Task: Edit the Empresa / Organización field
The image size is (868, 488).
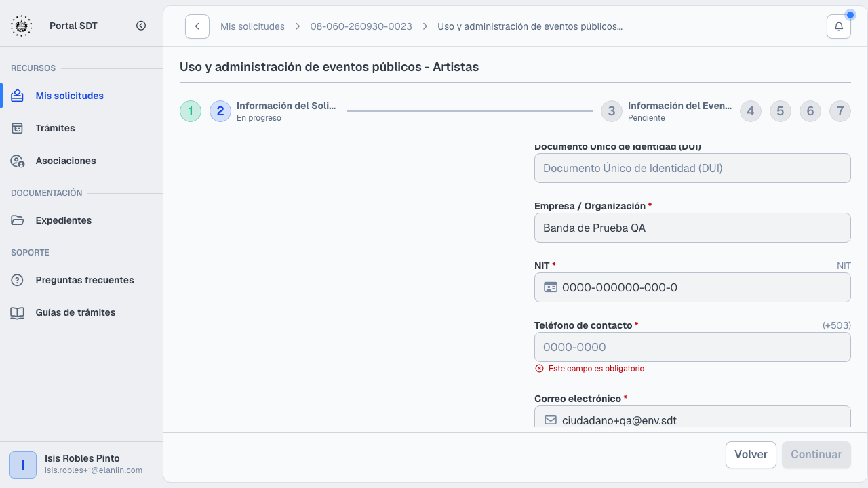Action: point(692,228)
